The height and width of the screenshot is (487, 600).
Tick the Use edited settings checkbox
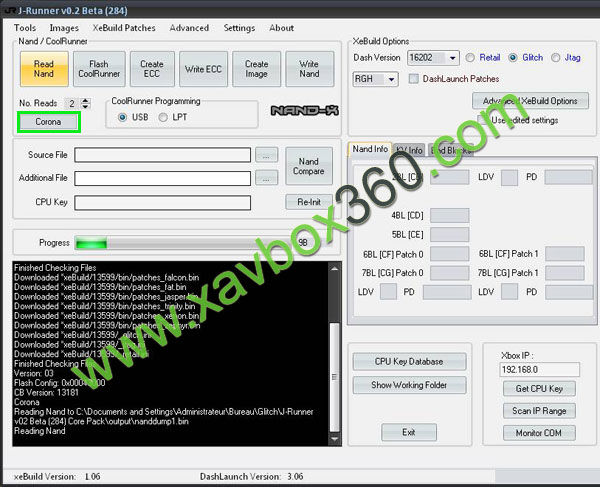click(x=482, y=120)
